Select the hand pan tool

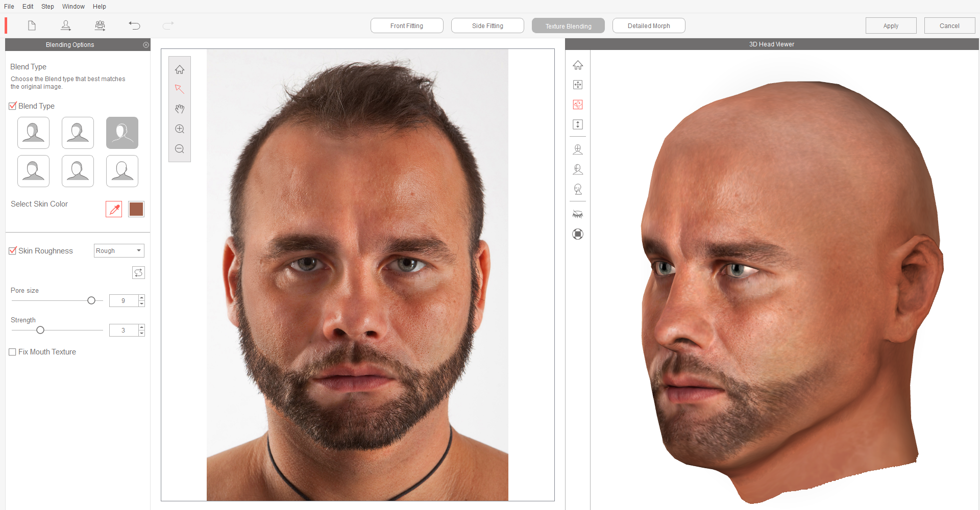click(x=180, y=109)
